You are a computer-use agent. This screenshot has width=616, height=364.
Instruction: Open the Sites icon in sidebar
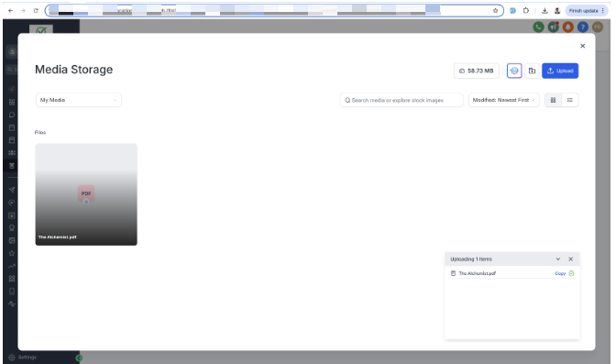[12, 215]
